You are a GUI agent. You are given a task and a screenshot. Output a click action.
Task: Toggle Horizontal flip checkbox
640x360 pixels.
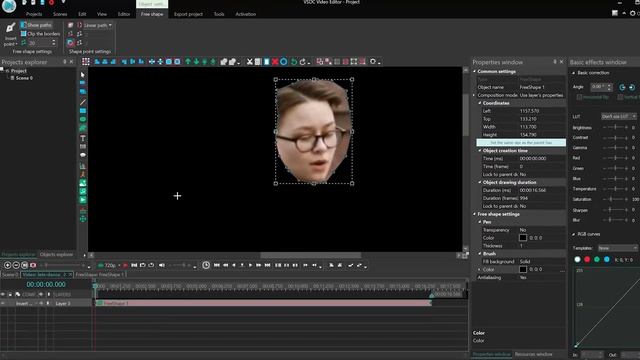pyautogui.click(x=579, y=97)
